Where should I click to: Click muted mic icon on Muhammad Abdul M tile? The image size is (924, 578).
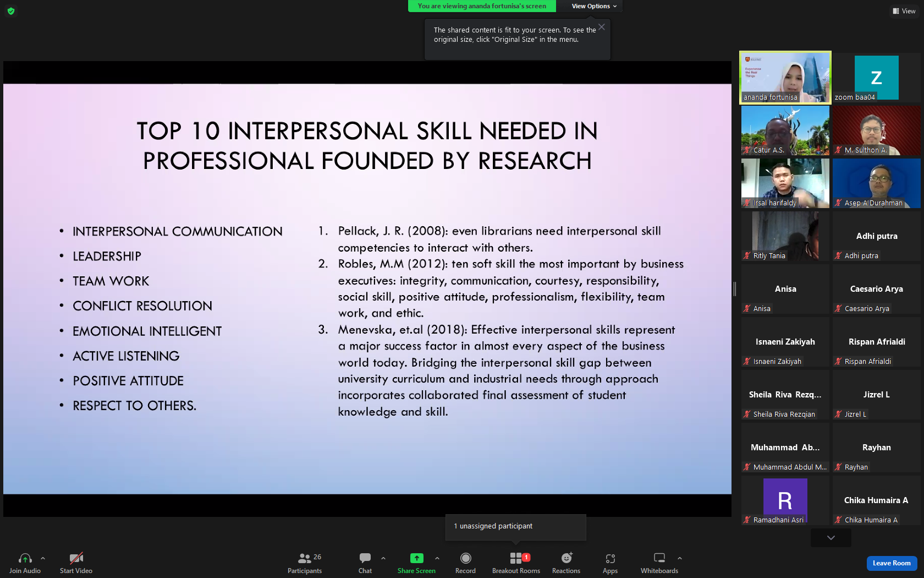click(747, 467)
